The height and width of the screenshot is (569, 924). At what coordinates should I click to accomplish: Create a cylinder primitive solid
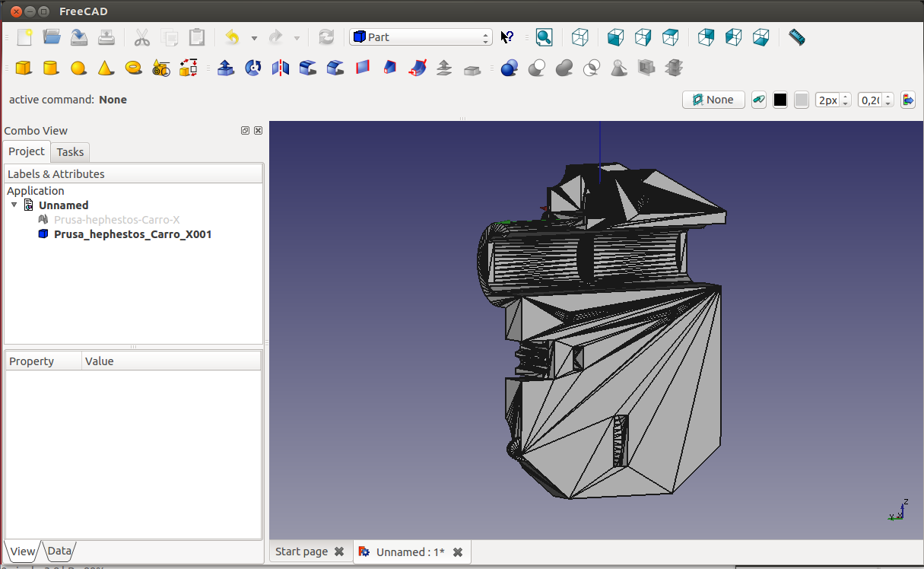pos(51,68)
